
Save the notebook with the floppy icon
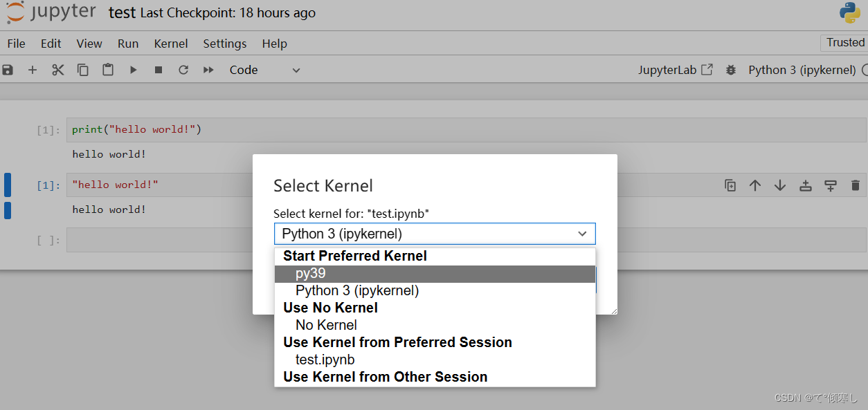point(8,70)
